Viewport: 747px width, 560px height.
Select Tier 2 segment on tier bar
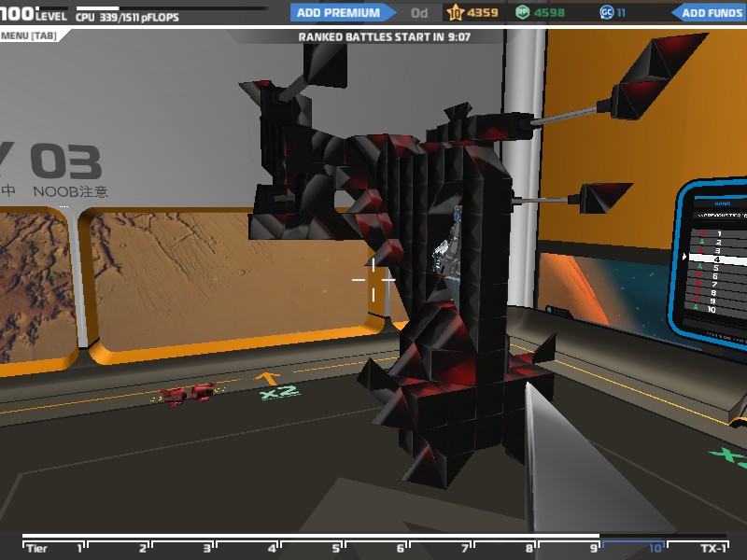[x=119, y=548]
